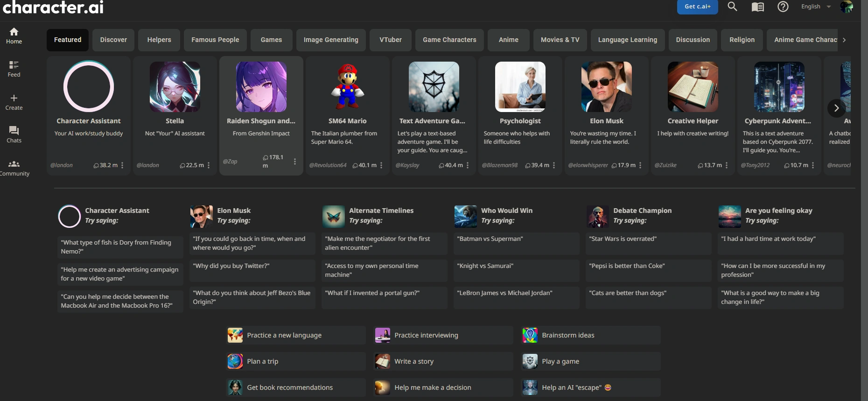This screenshot has width=868, height=401.
Task: Click the Get c.ai+ button
Action: tap(697, 7)
